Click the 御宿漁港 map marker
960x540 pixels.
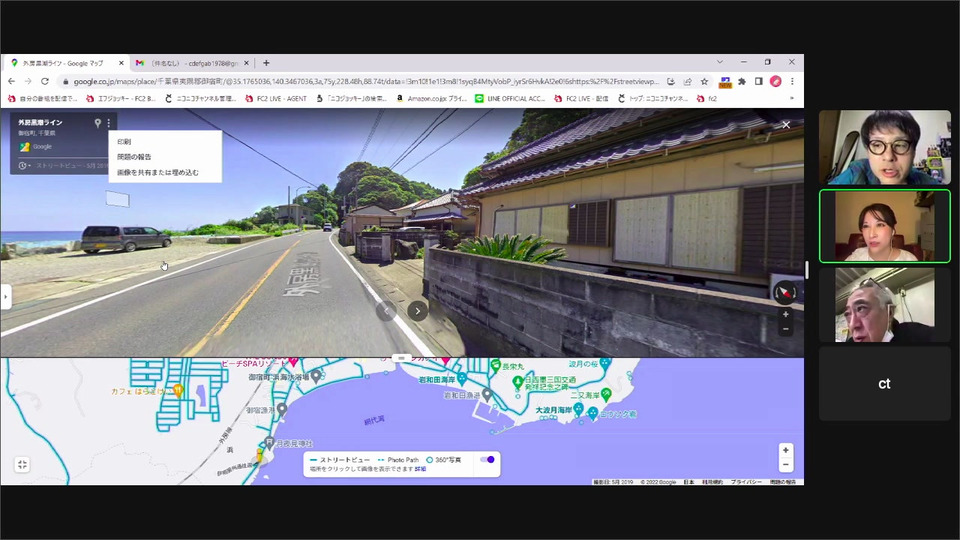click(x=282, y=408)
